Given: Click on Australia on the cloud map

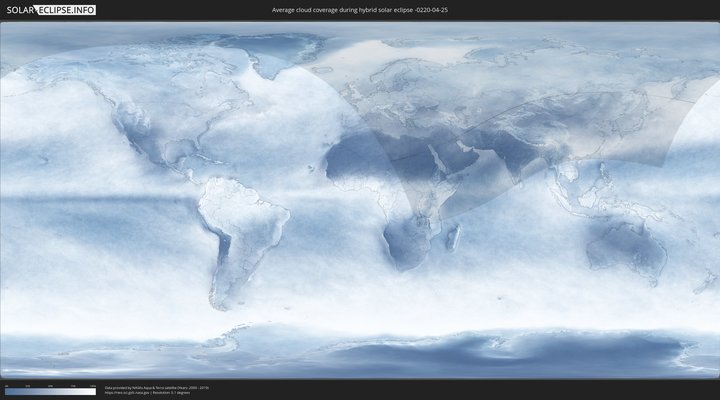Looking at the screenshot, I should [625, 245].
